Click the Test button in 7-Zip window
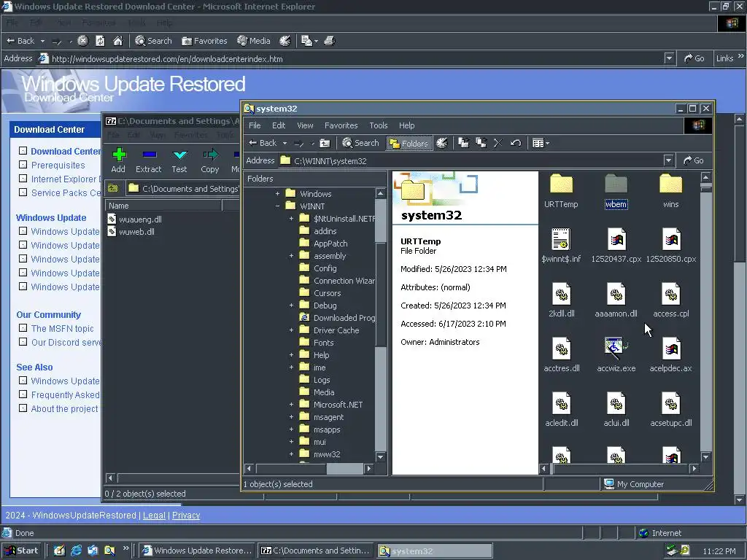 coord(179,161)
